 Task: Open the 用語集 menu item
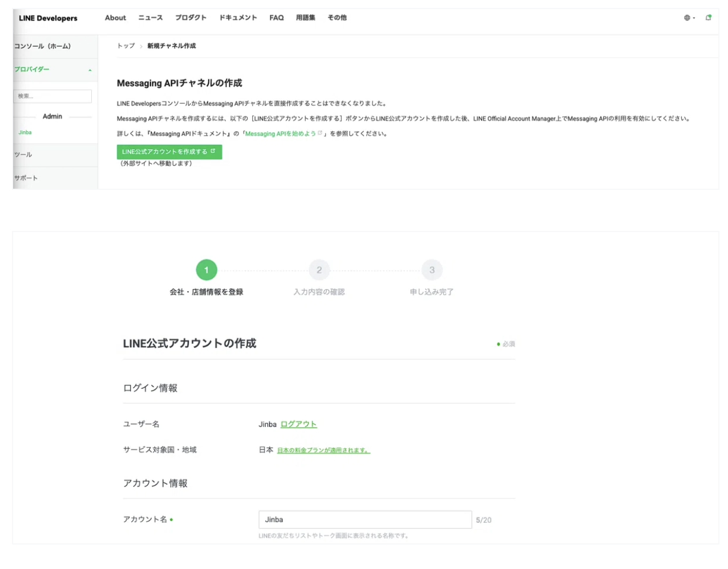(x=306, y=18)
